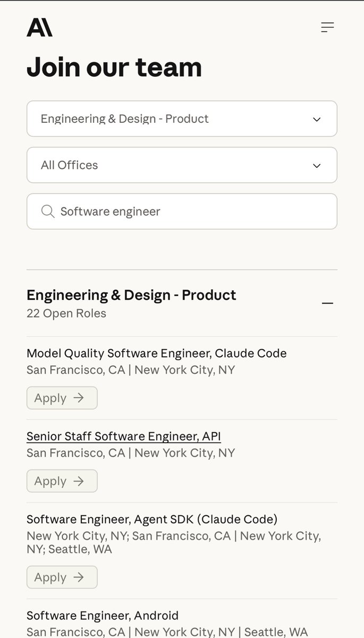Click arrow on Agent SDK Apply button
The height and width of the screenshot is (638, 364).
pos(79,577)
